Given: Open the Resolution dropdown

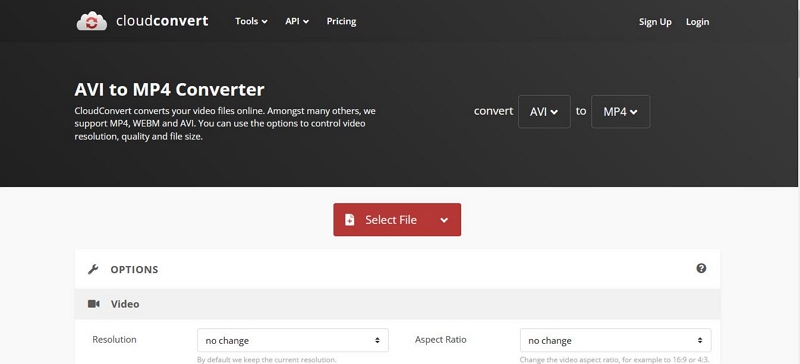Looking at the screenshot, I should coord(293,341).
